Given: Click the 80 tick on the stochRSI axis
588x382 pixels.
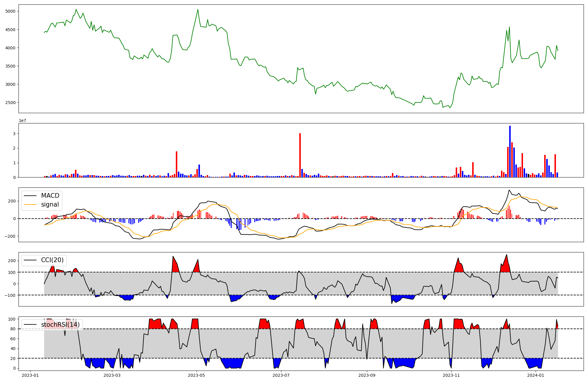Looking at the screenshot, I should [x=13, y=329].
